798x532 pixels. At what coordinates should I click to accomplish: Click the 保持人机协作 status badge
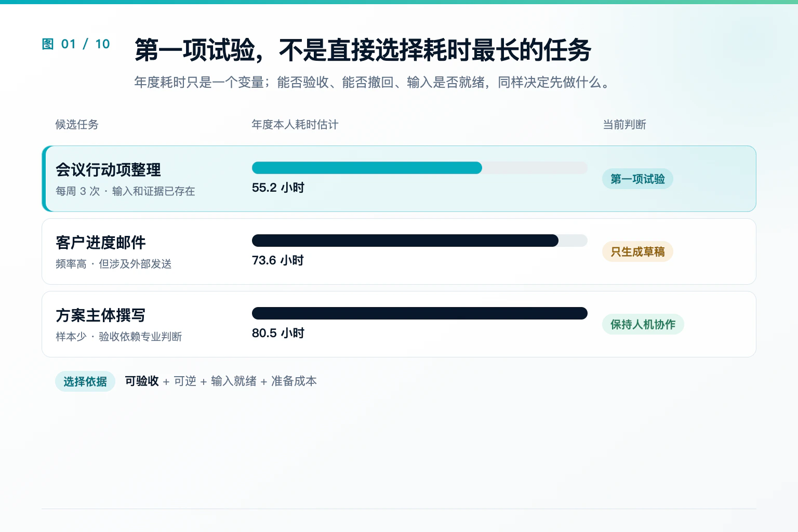tap(643, 324)
